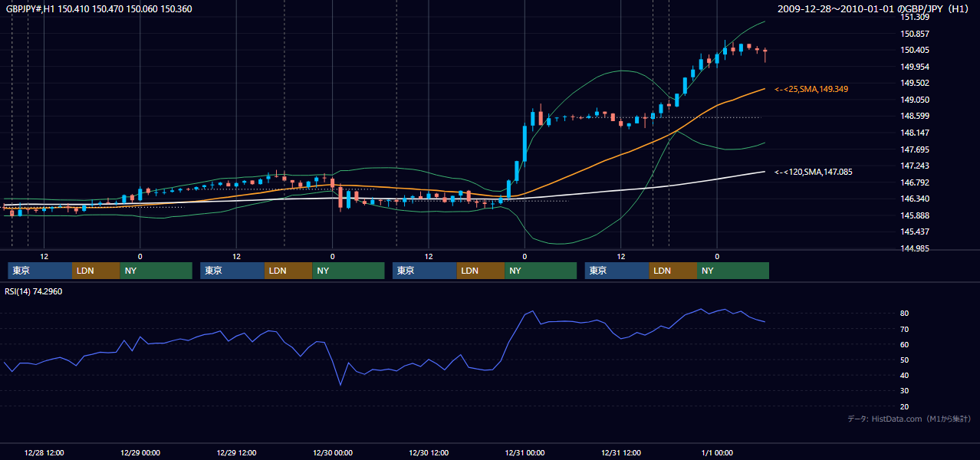Select the LDN session block for 12/31

pos(673,271)
